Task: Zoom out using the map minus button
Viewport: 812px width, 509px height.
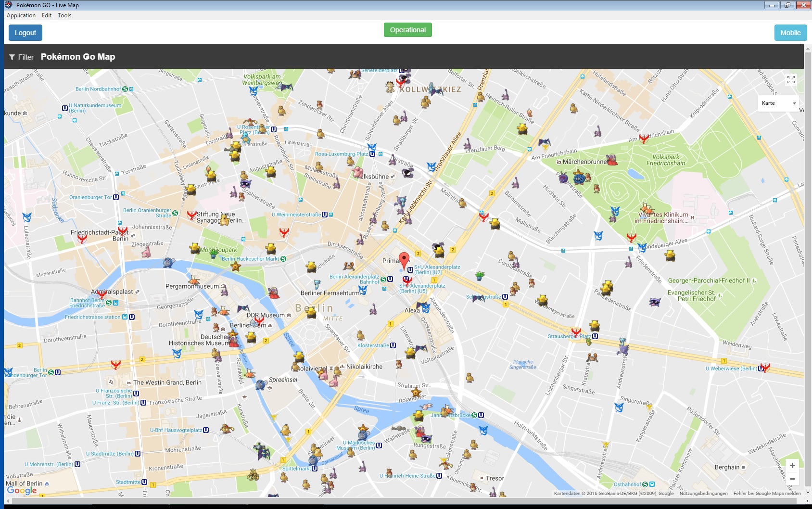Action: tap(792, 479)
